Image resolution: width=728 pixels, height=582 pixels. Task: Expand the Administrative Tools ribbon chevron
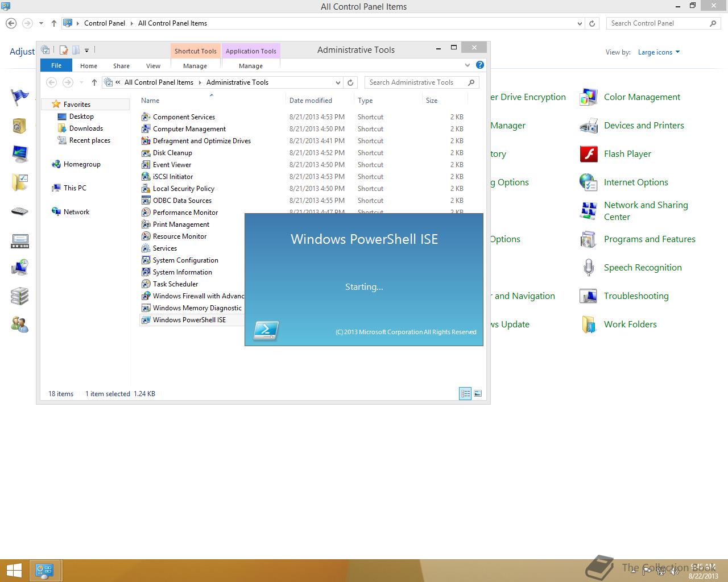point(468,65)
